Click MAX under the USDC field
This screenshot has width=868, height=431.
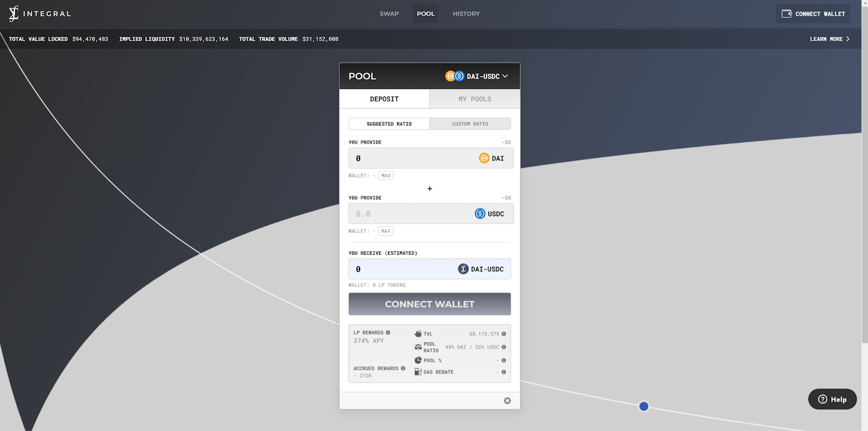386,231
